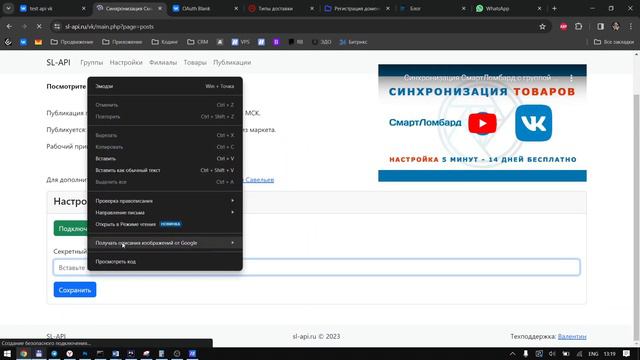Open tab search chevron at top-left
This screenshot has width=640, height=360.
[8, 8]
